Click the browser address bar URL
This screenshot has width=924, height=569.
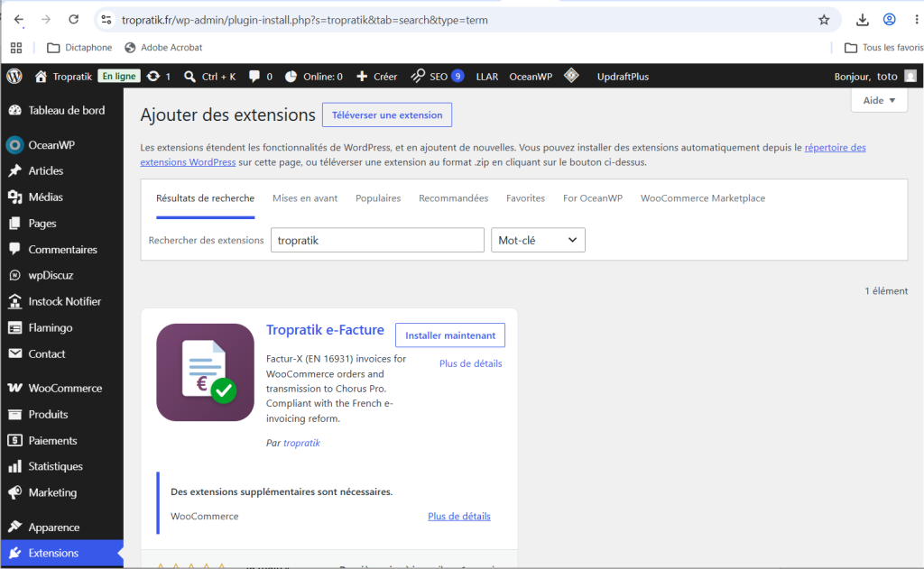click(305, 20)
